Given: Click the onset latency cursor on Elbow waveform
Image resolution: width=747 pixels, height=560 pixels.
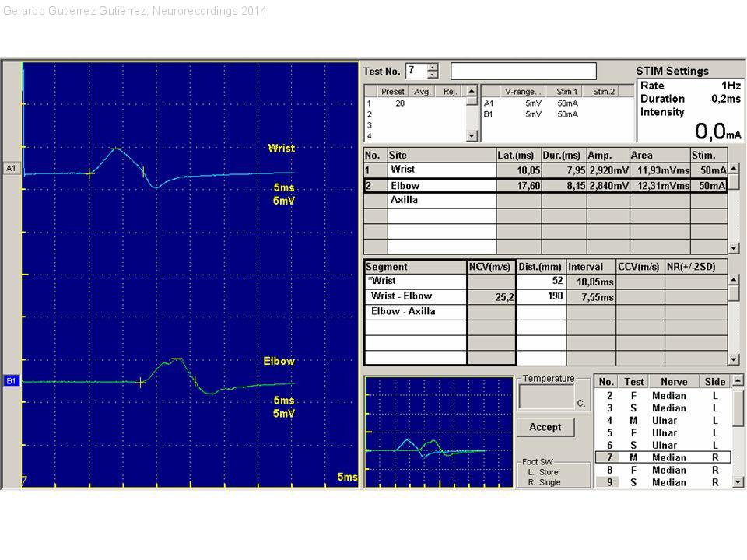Looking at the screenshot, I should pyautogui.click(x=141, y=382).
